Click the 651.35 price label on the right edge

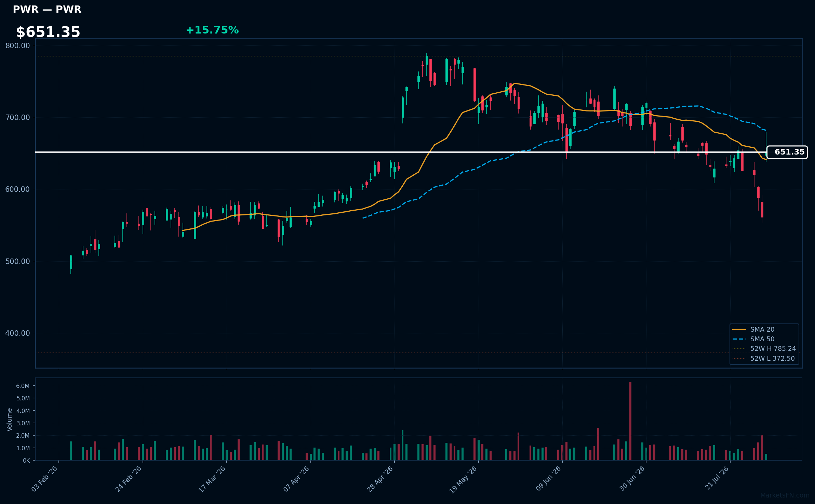787,152
